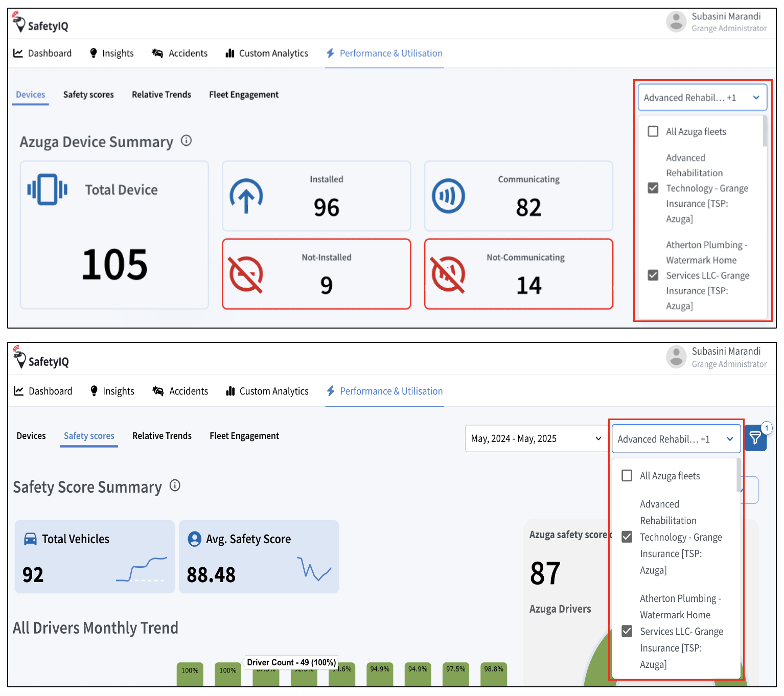Open the user avatar in the Devices view
784x696 pixels.
(x=676, y=22)
